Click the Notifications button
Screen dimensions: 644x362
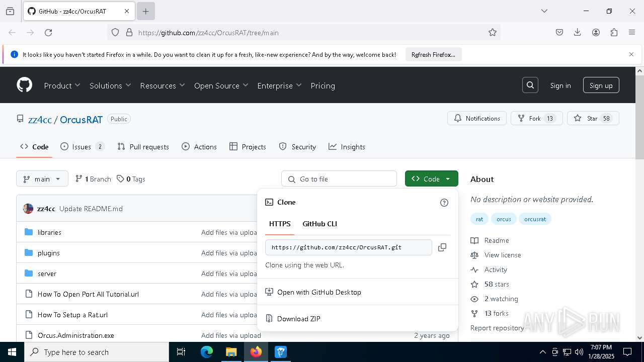pos(477,119)
